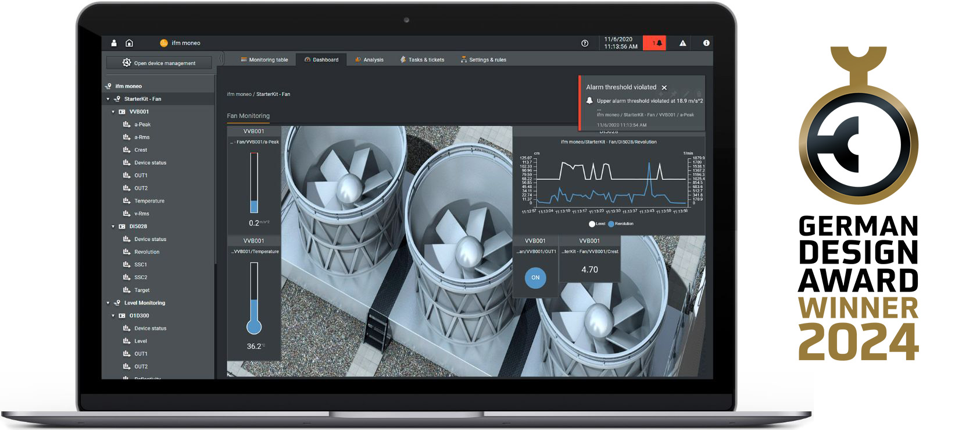Select Device status under VVB001
The height and width of the screenshot is (430, 980).
pos(150,163)
